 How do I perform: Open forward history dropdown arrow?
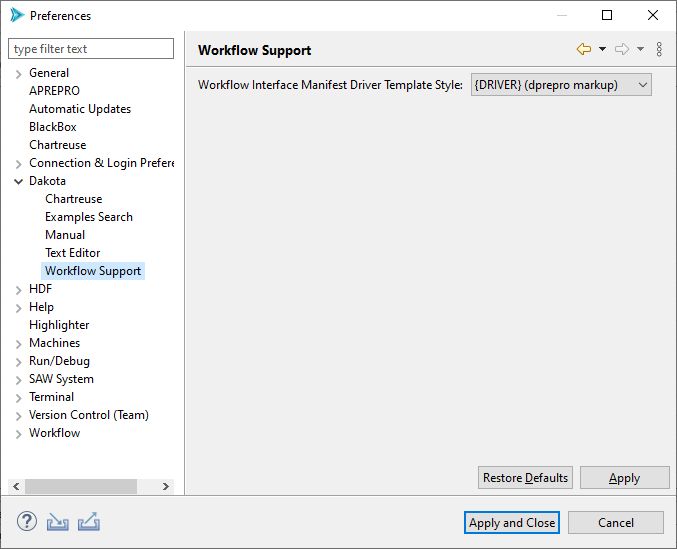coord(640,49)
